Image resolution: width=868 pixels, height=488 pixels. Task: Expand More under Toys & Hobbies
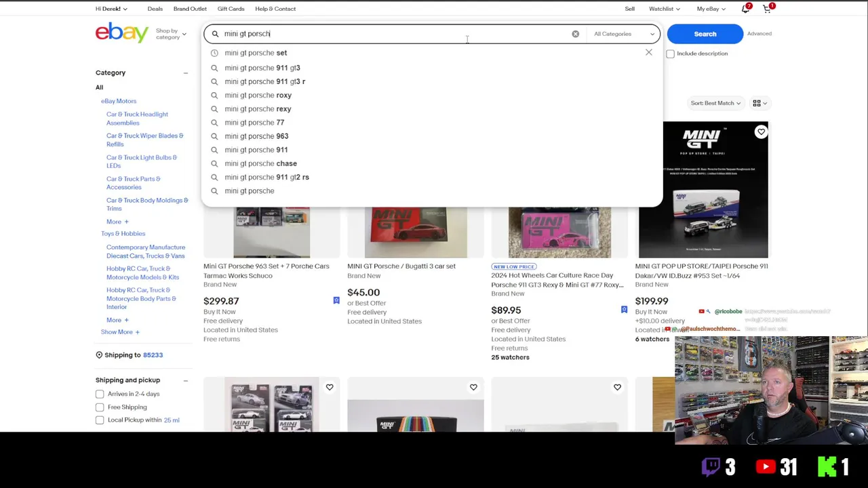[x=117, y=320]
